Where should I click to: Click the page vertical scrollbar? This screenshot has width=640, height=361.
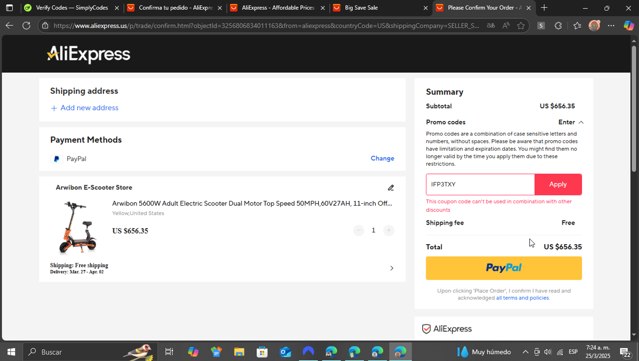click(634, 108)
